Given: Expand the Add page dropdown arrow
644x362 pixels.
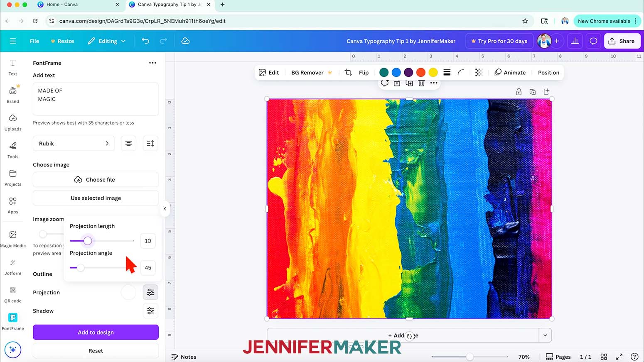Looking at the screenshot, I should 545,335.
